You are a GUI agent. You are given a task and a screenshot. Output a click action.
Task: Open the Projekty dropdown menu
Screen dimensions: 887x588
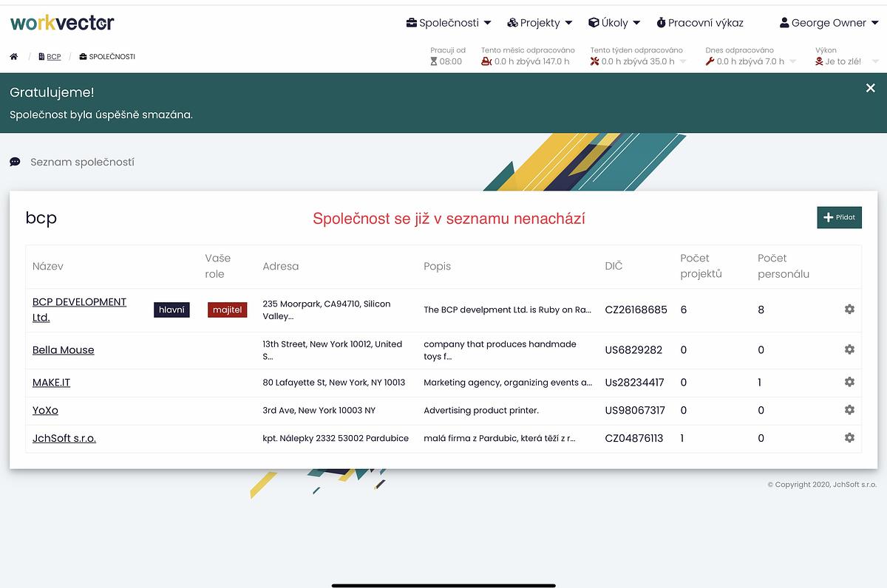point(540,23)
